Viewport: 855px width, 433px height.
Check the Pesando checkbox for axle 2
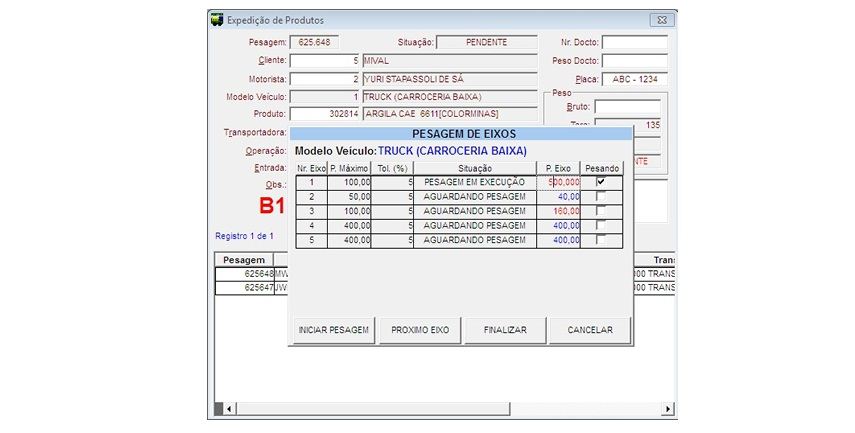[x=600, y=197]
